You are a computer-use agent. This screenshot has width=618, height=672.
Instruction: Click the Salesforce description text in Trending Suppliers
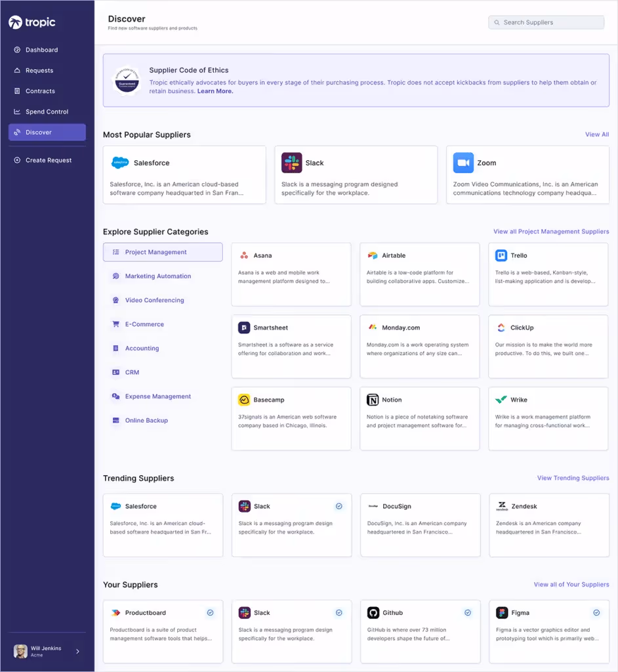click(x=161, y=528)
